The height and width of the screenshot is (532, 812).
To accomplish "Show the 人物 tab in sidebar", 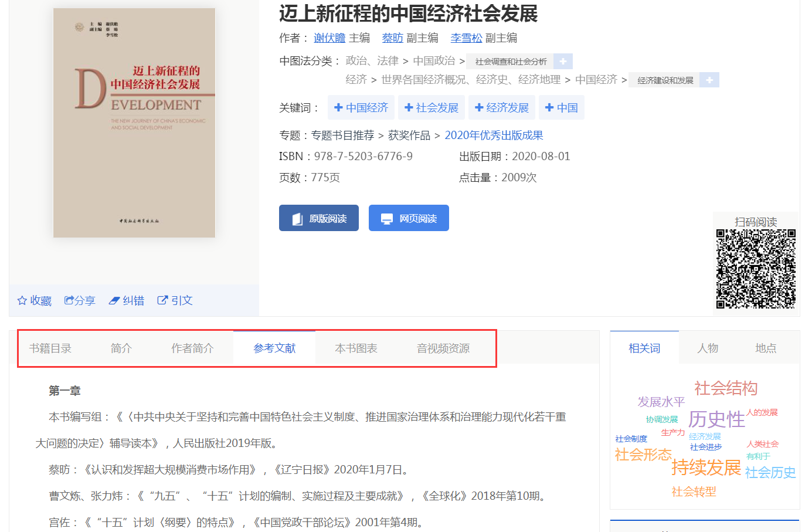I will 708,348.
